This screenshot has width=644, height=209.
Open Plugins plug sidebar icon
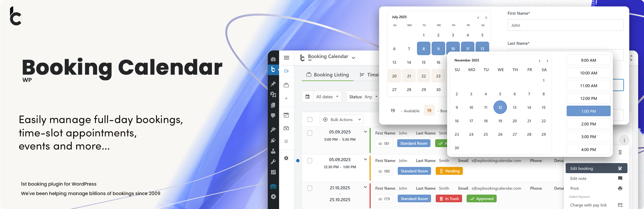[x=273, y=140]
